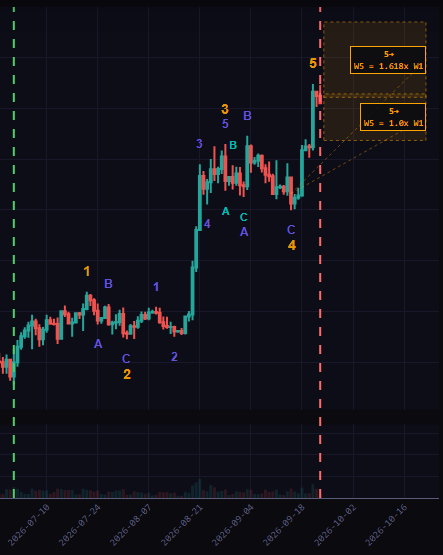The image size is (443, 555).
Task: Click the orange wave 3 label
Action: [225, 109]
